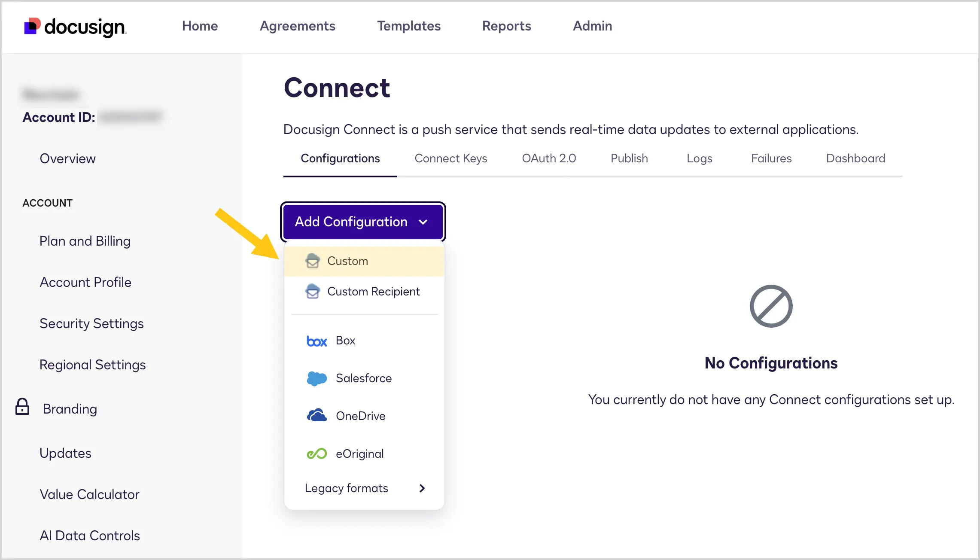This screenshot has height=560, width=980.
Task: Click the 'No Configurations' heading text
Action: click(x=771, y=363)
